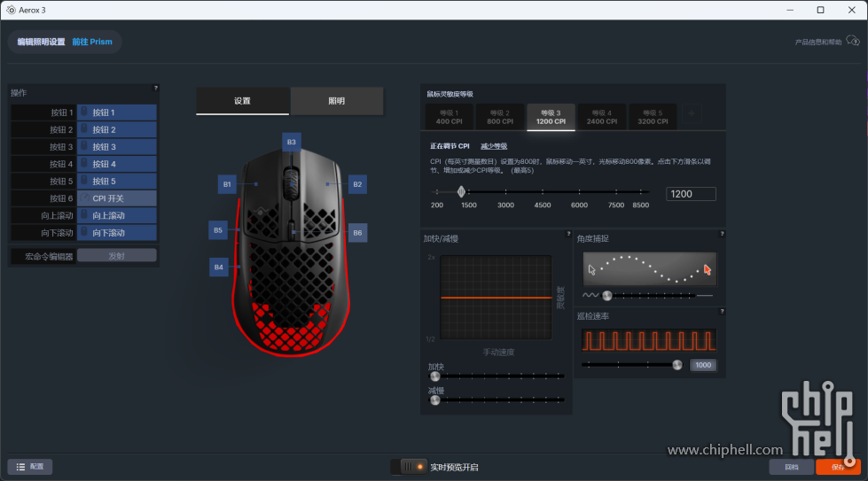The width and height of the screenshot is (868, 481).
Task: Open the 向上滚动 action assignment
Action: point(117,215)
